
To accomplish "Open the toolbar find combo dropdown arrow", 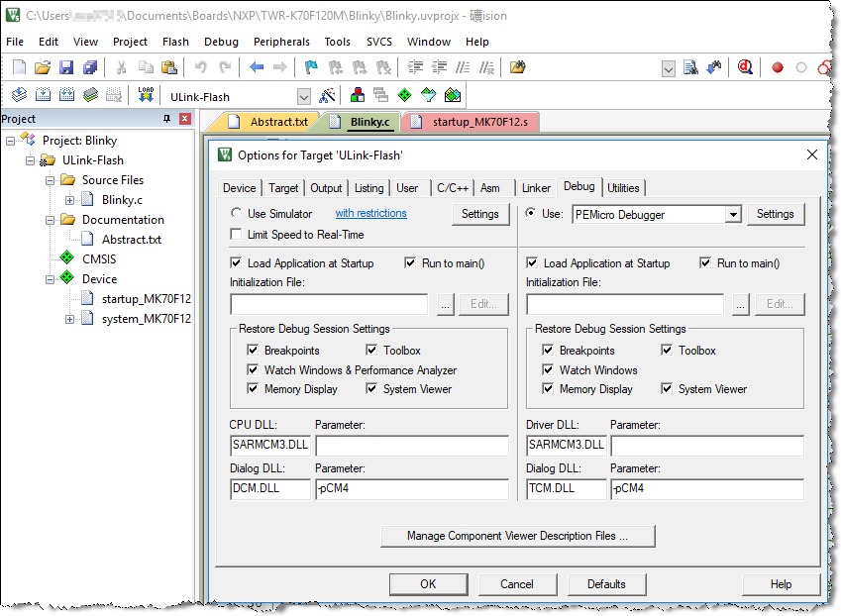I will coord(669,68).
